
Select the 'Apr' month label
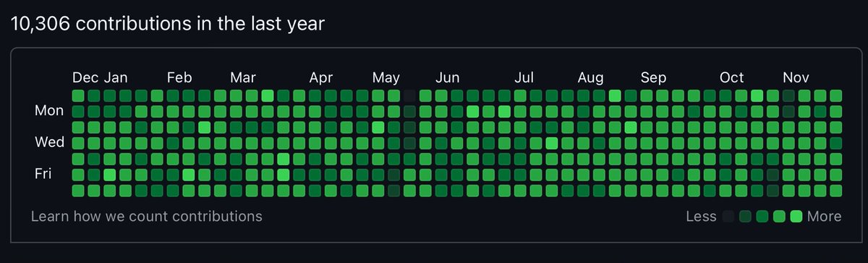click(321, 78)
